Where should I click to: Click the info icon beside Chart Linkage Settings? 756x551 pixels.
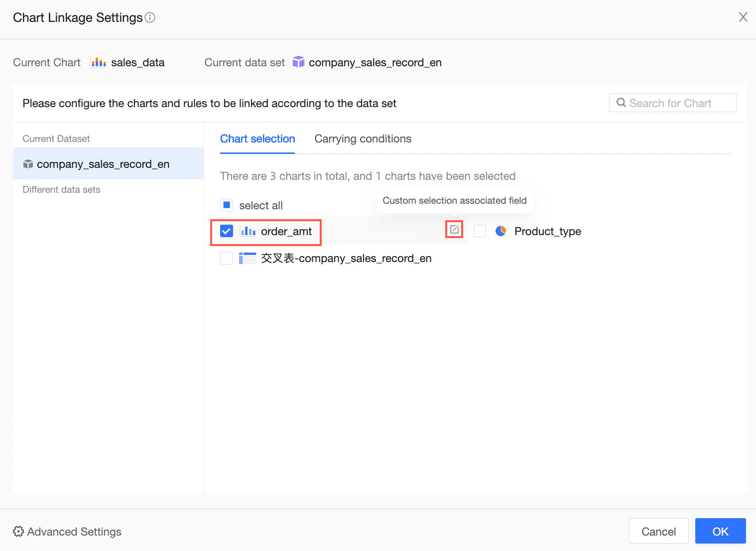[150, 18]
